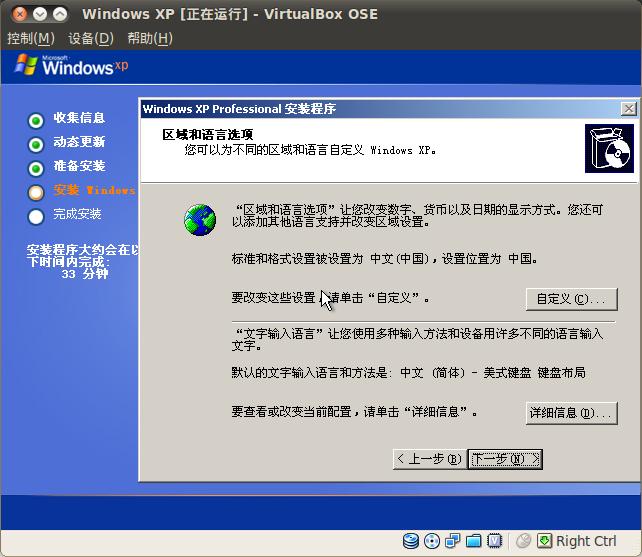
Task: Click the hard disk activity icon
Action: tap(411, 541)
